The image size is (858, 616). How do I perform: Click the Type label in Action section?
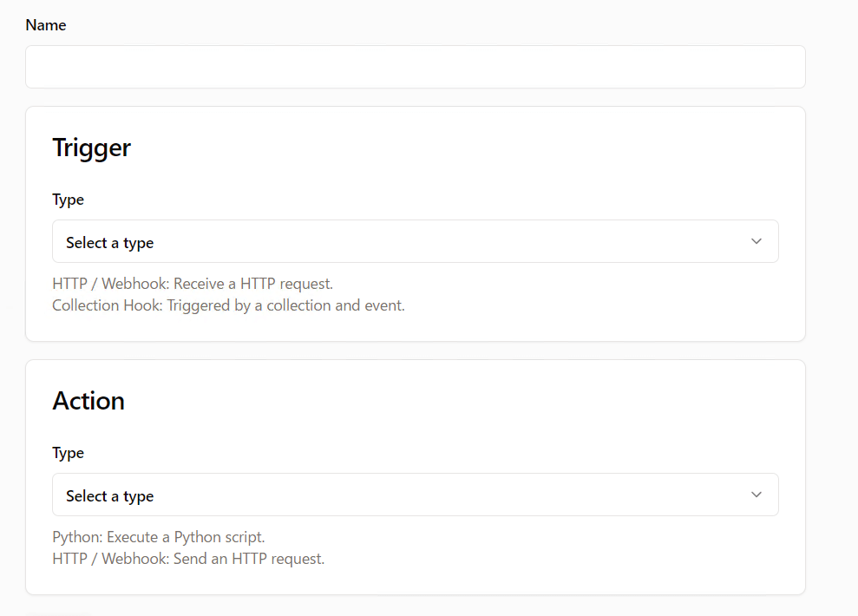click(x=68, y=453)
